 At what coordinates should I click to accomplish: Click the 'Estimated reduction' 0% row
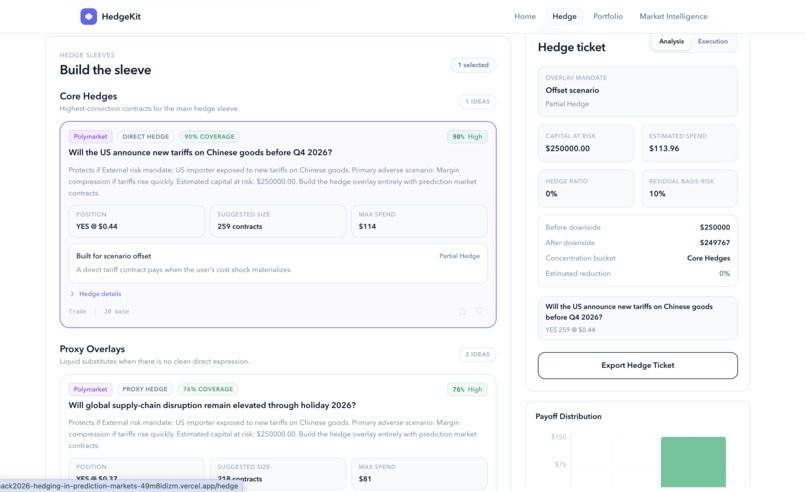click(x=637, y=274)
